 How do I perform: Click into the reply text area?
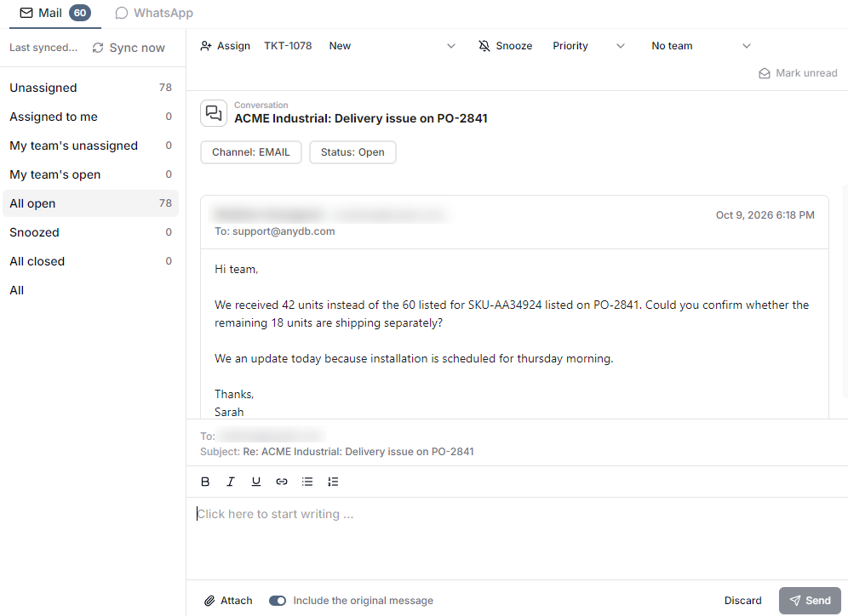click(517, 538)
